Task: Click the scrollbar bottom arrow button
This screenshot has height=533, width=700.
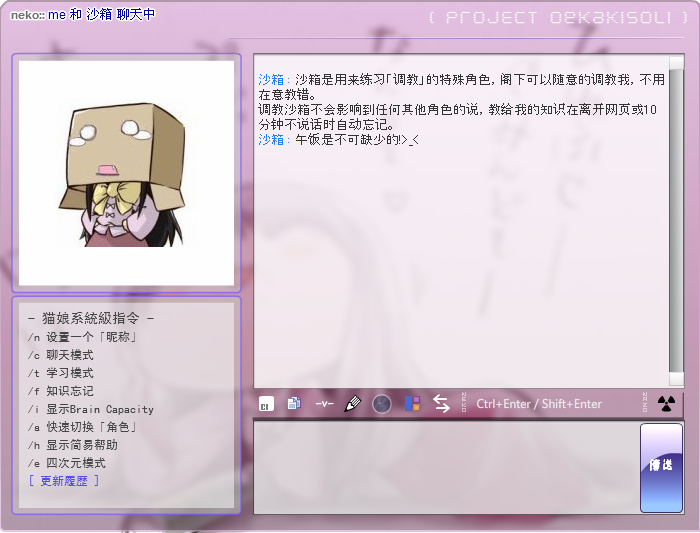Action: pyautogui.click(x=676, y=379)
